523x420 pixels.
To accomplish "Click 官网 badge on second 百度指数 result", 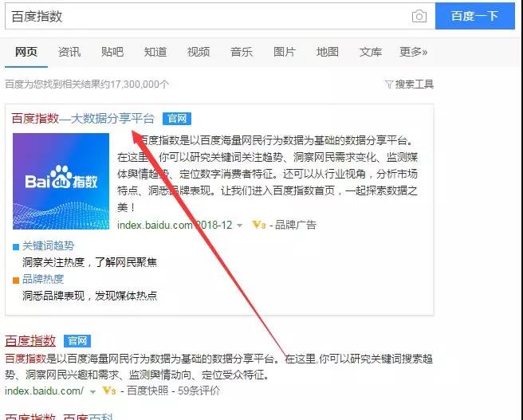I will tap(77, 341).
